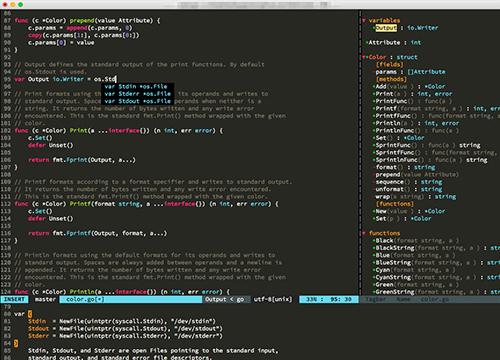The height and width of the screenshot is (360, 500).
Task: Choose var Stdin from completion popup
Action: [x=138, y=87]
